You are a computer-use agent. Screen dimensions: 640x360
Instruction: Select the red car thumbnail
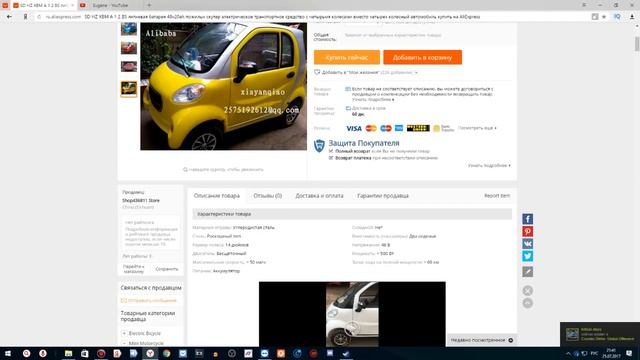pos(129,48)
